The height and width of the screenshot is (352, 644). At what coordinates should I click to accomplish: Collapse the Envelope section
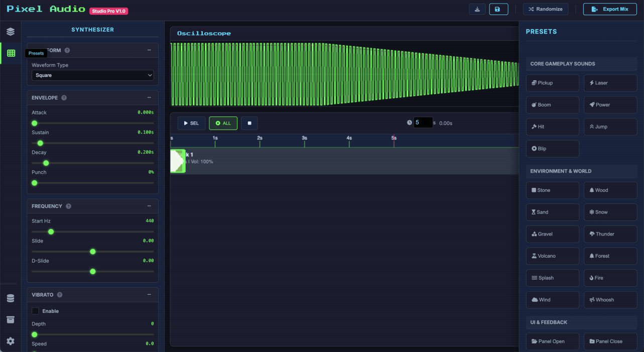pos(149,98)
